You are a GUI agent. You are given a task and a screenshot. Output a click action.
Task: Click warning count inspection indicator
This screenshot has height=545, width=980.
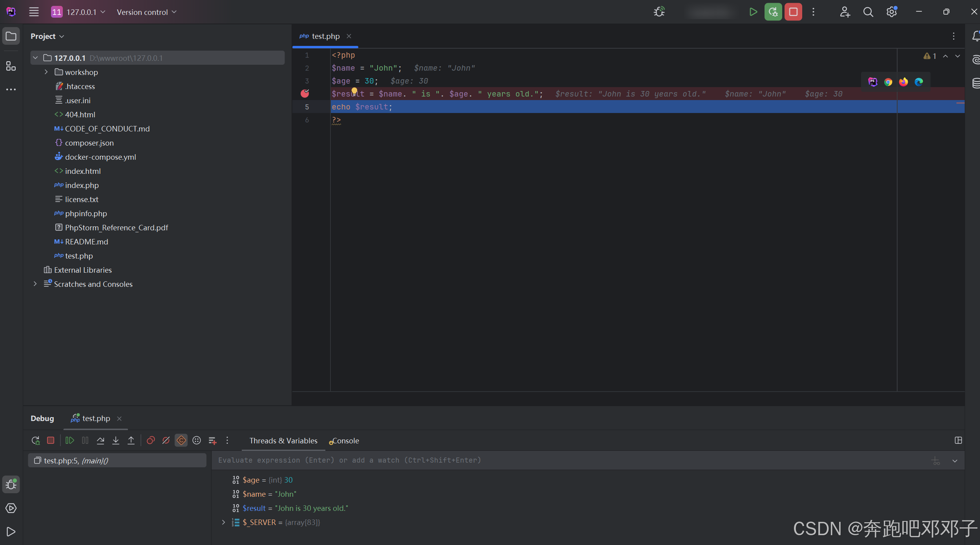pos(930,56)
